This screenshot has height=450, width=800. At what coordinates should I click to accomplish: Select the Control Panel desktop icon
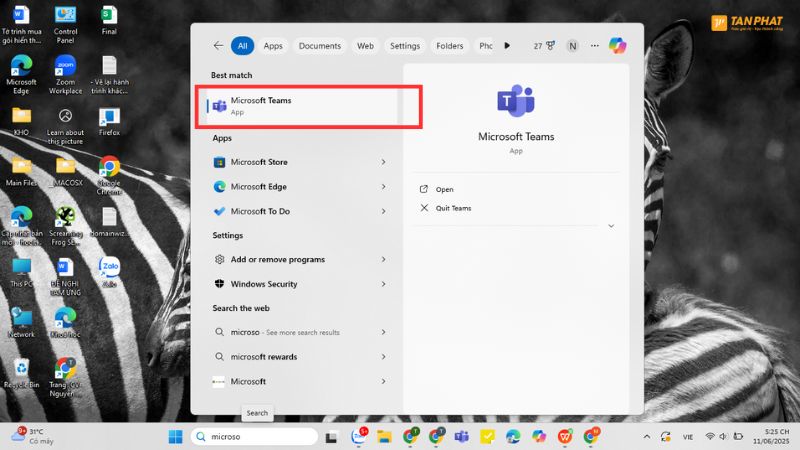click(x=65, y=24)
